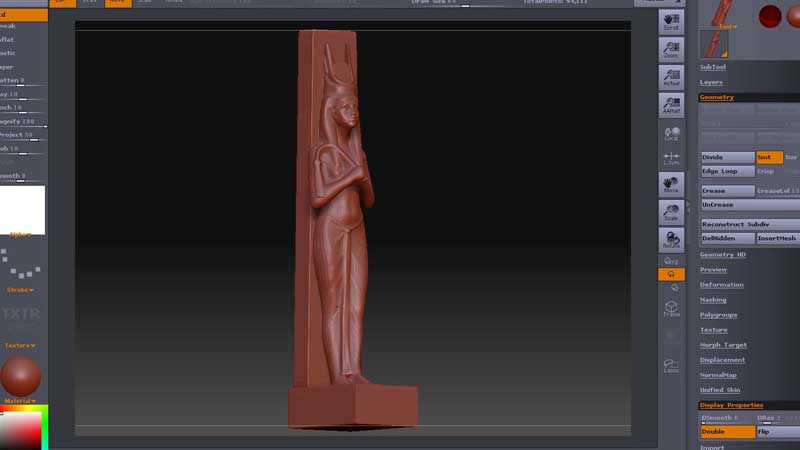Click the Divide button

click(x=728, y=157)
